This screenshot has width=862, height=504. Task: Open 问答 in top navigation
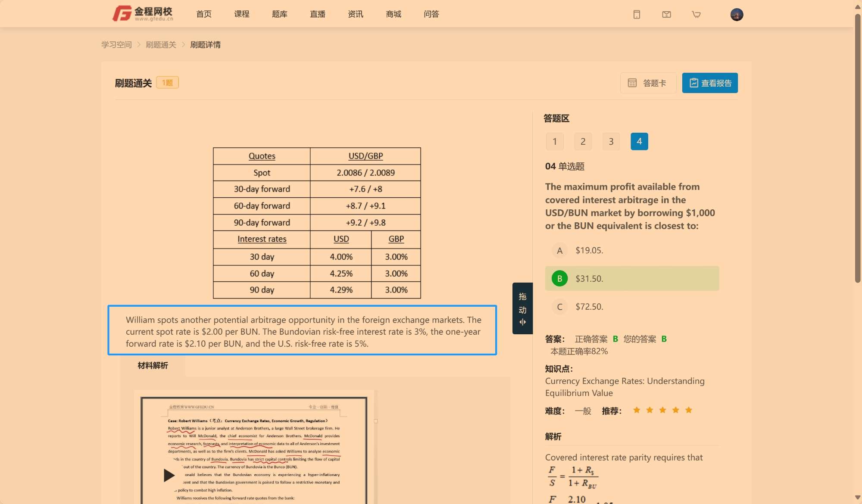point(431,14)
